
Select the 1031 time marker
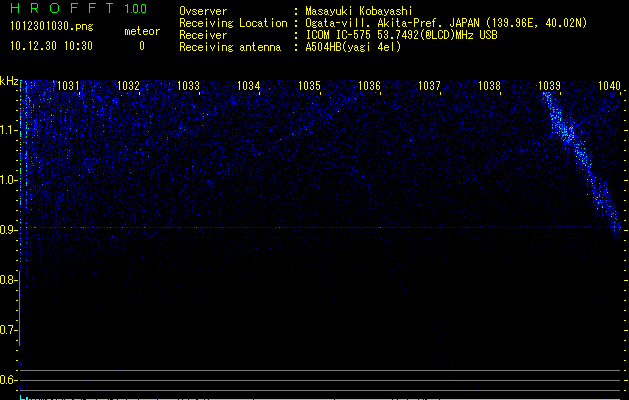[x=68, y=85]
